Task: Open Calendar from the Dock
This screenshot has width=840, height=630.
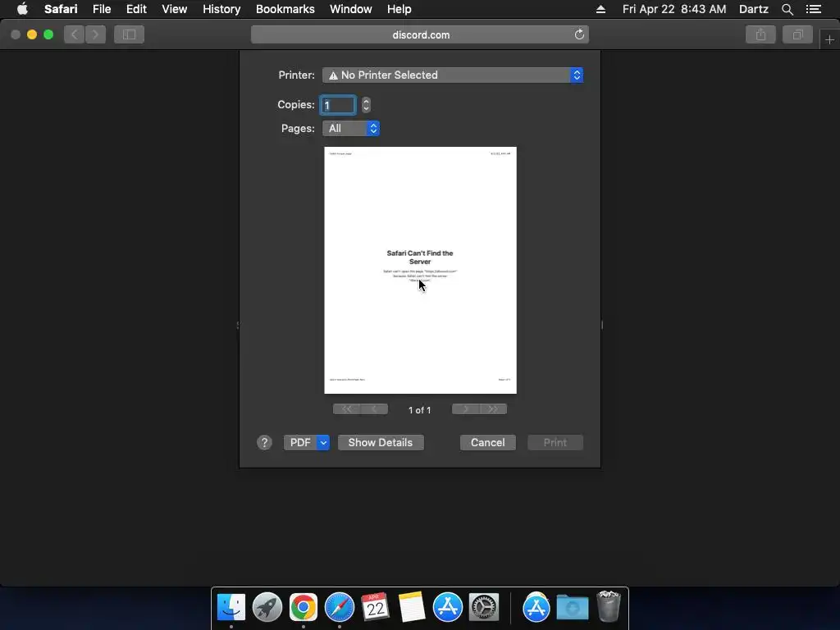Action: tap(375, 607)
